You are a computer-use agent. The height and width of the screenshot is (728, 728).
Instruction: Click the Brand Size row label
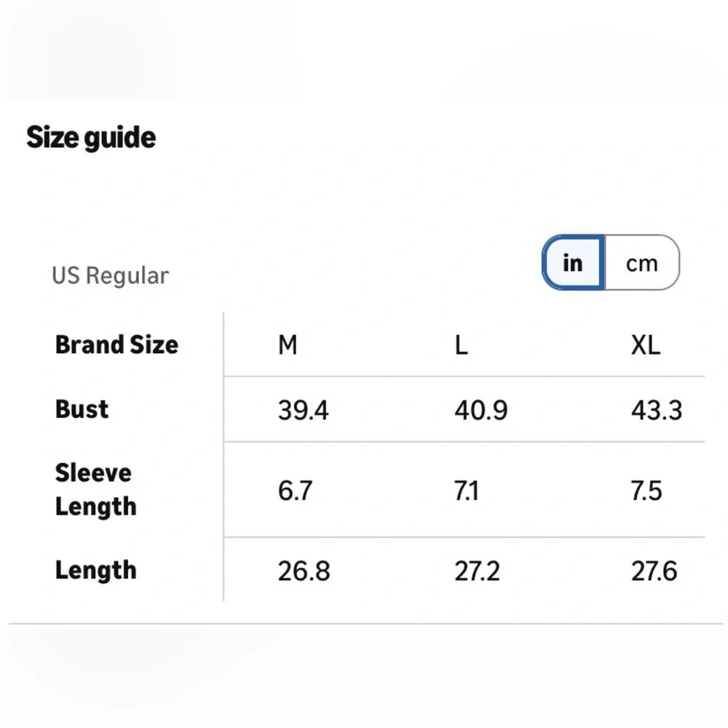click(116, 344)
